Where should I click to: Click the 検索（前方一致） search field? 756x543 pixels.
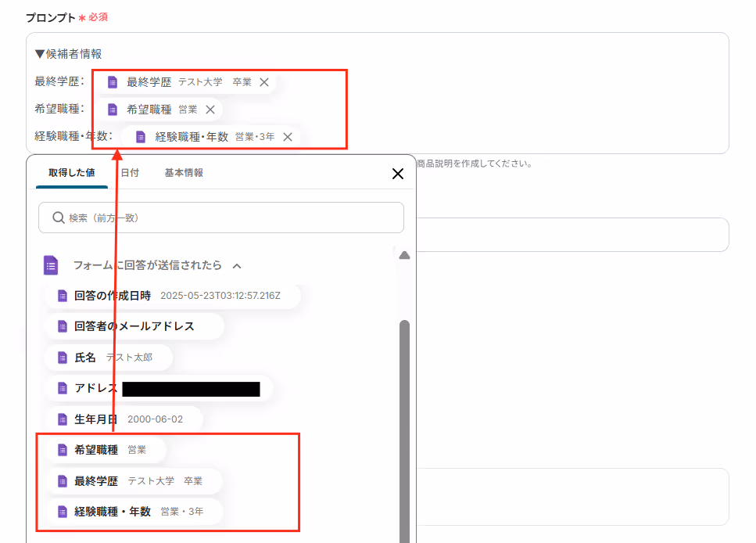[221, 218]
